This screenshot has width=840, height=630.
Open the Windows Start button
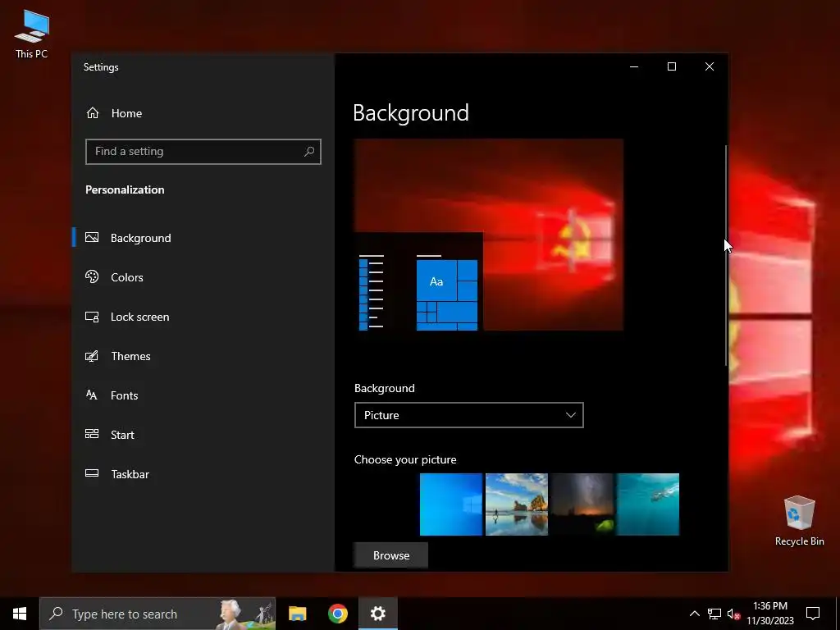coord(20,614)
